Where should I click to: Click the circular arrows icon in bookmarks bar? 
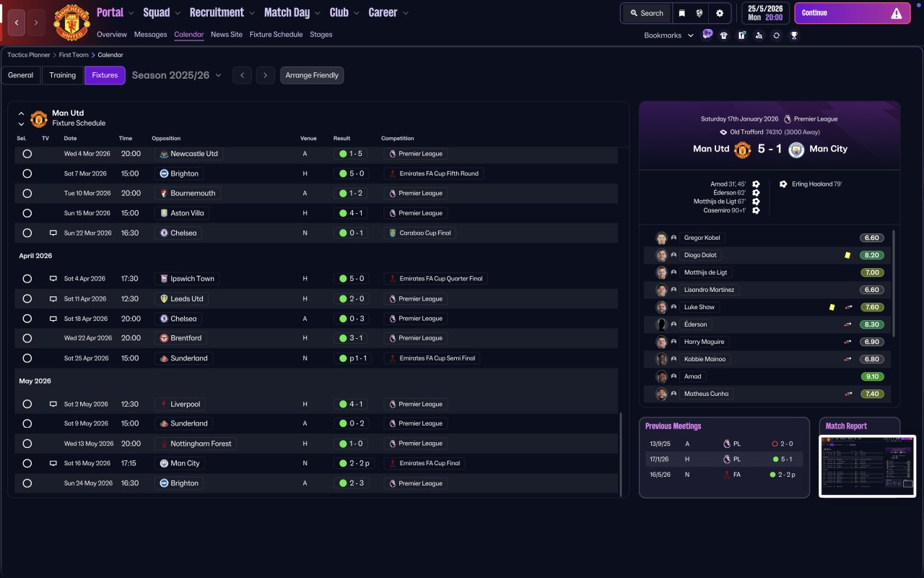(x=776, y=35)
